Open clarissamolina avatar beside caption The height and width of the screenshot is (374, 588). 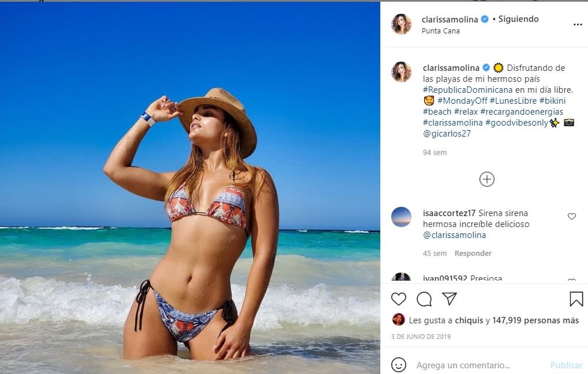click(401, 72)
